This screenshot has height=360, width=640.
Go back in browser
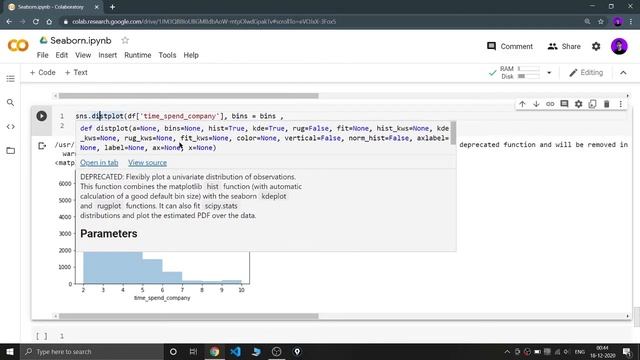(9, 22)
